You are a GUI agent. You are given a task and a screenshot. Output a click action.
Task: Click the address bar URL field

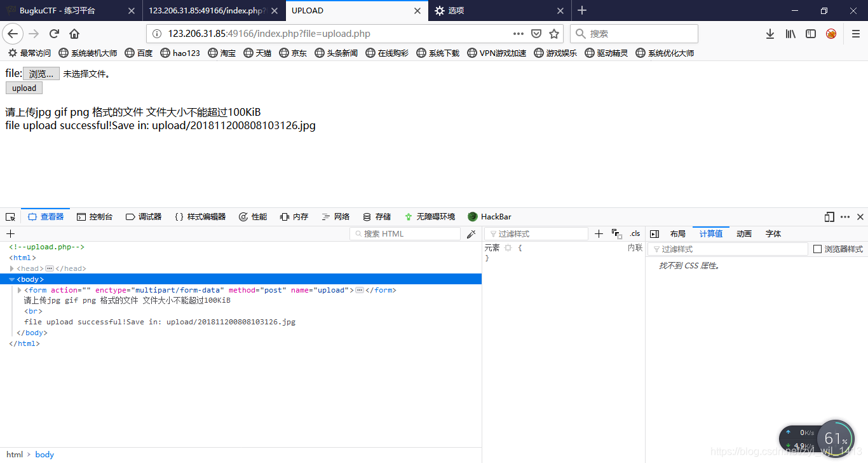coord(337,34)
